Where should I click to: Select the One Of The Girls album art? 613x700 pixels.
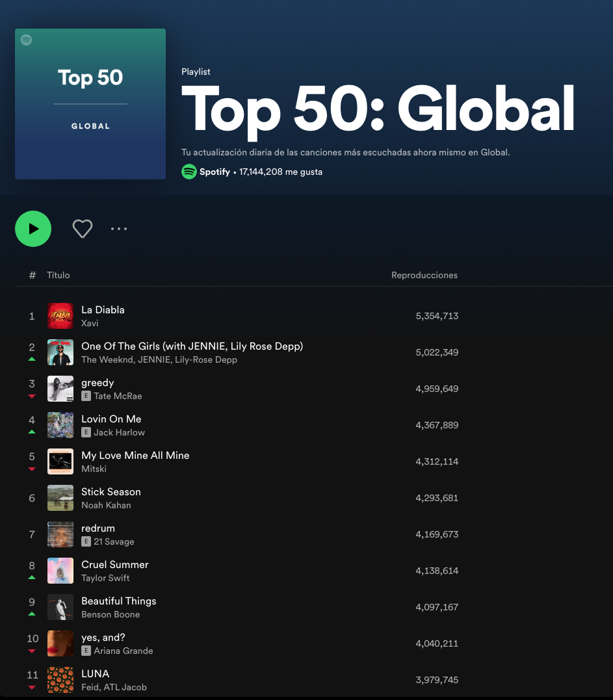point(60,352)
